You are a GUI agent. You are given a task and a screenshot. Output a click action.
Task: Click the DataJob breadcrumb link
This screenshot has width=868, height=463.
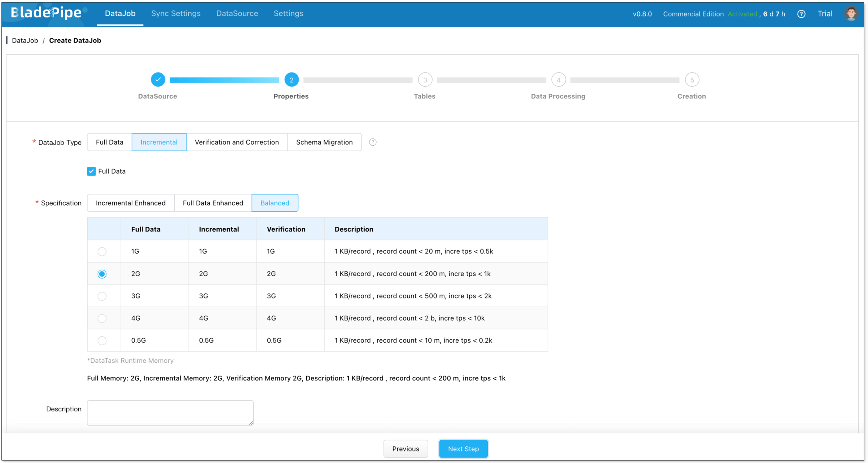coord(25,40)
